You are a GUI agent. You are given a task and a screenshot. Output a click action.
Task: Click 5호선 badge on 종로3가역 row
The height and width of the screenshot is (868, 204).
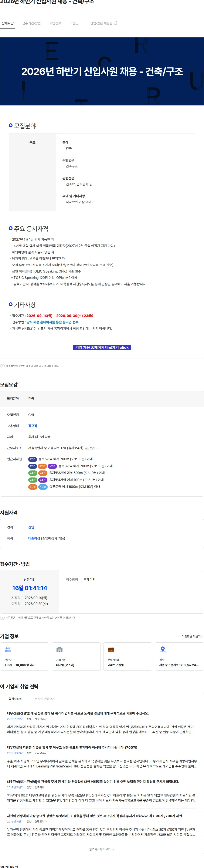click(52, 466)
